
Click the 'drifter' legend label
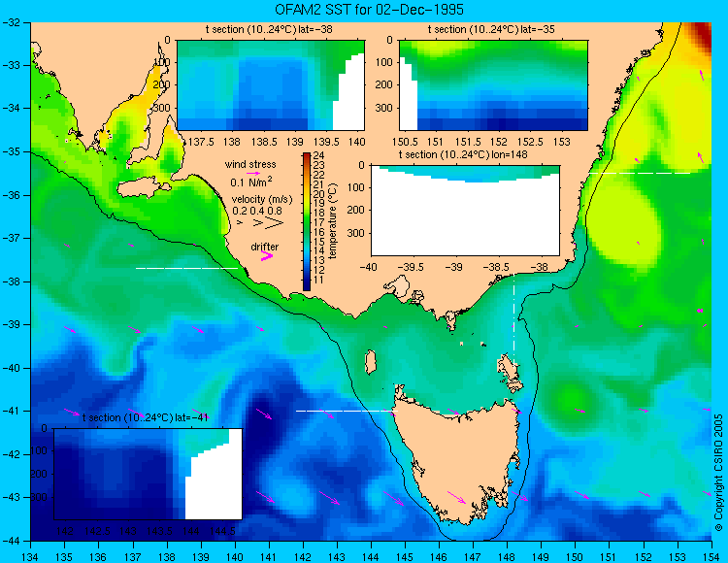265,247
